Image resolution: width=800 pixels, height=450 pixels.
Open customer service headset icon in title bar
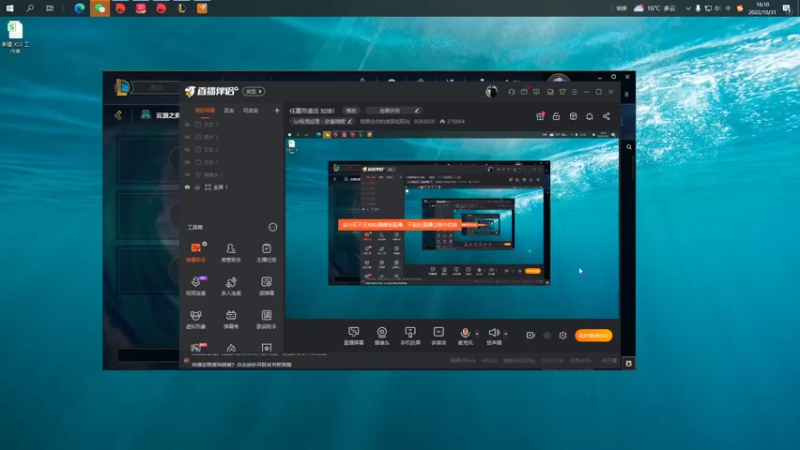pos(511,92)
